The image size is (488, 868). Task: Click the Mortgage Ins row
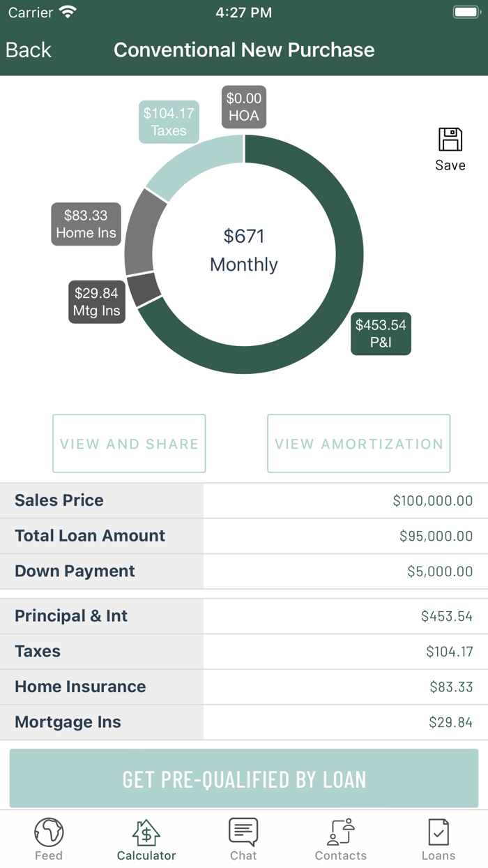pyautogui.click(x=244, y=722)
